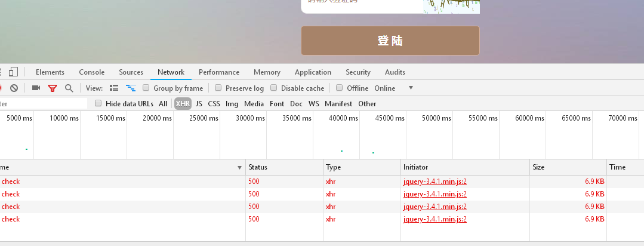The width and height of the screenshot is (644, 246).
Task: Select the second check request row
Action: [322, 194]
